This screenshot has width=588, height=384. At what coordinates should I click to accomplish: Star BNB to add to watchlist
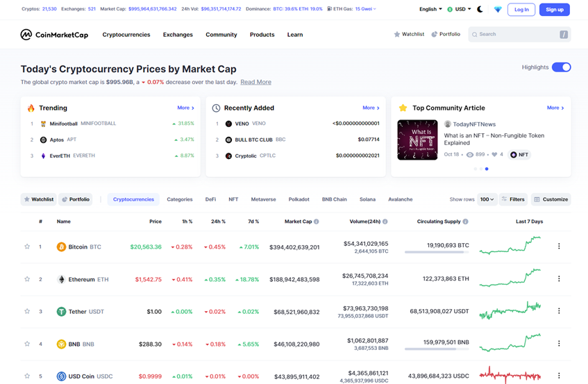(27, 344)
